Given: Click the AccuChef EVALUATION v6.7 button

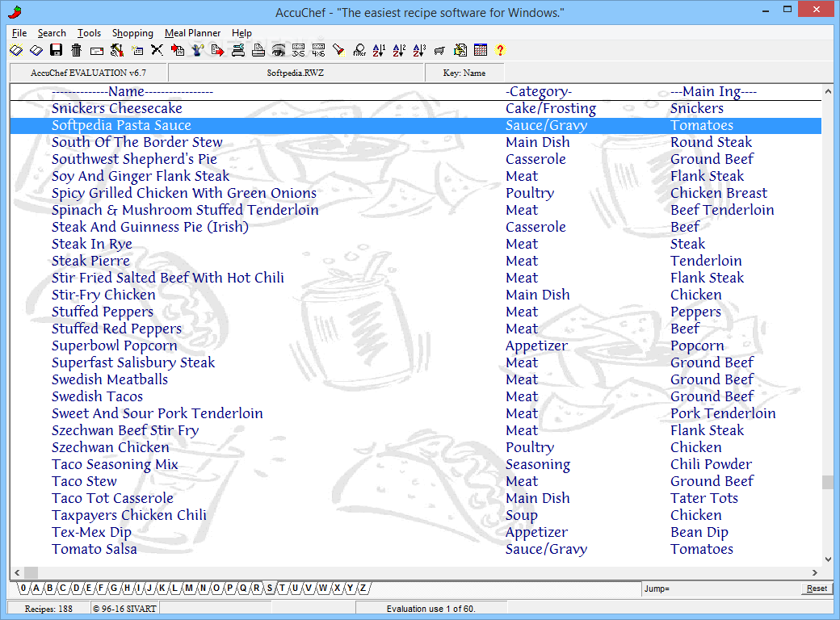Looking at the screenshot, I should click(x=88, y=73).
